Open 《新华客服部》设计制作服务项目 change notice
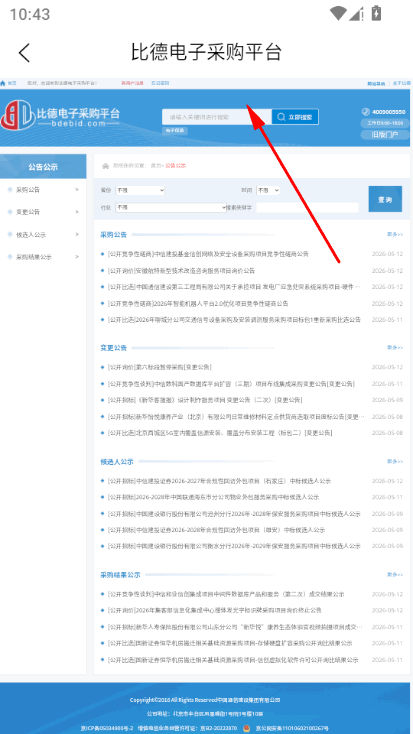Screen dimensions: 413x734 click(x=205, y=400)
